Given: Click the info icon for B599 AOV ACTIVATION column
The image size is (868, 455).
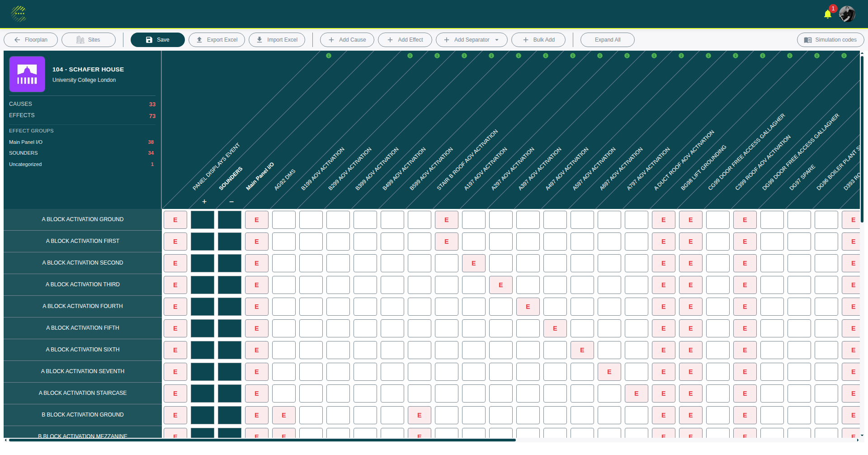Looking at the screenshot, I should click(546, 56).
